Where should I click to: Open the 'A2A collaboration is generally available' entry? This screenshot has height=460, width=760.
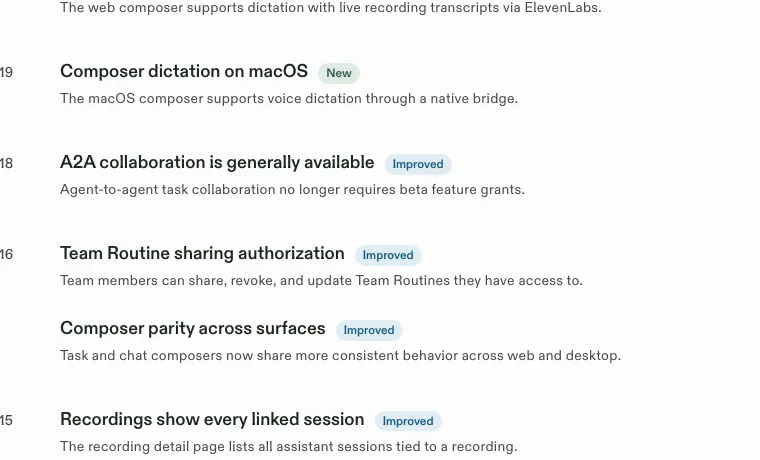click(x=217, y=162)
